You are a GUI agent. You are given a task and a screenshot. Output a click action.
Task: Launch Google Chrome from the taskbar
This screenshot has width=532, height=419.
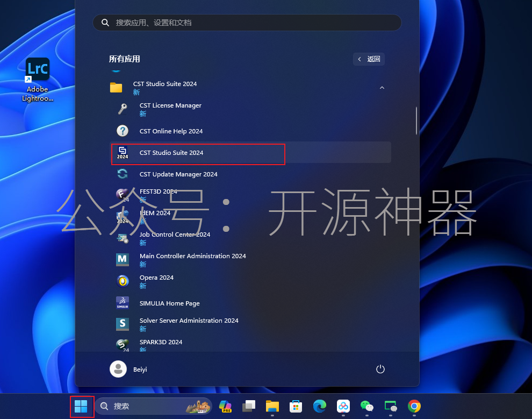click(414, 406)
